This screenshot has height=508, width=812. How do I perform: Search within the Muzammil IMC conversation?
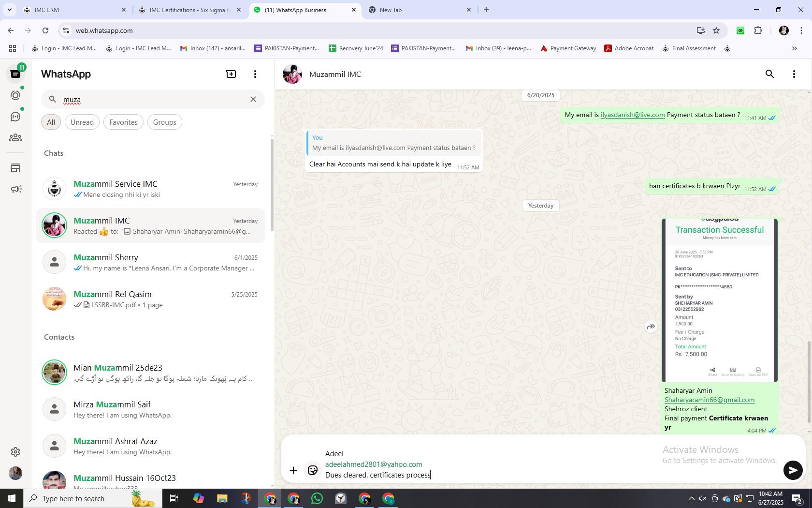(770, 74)
